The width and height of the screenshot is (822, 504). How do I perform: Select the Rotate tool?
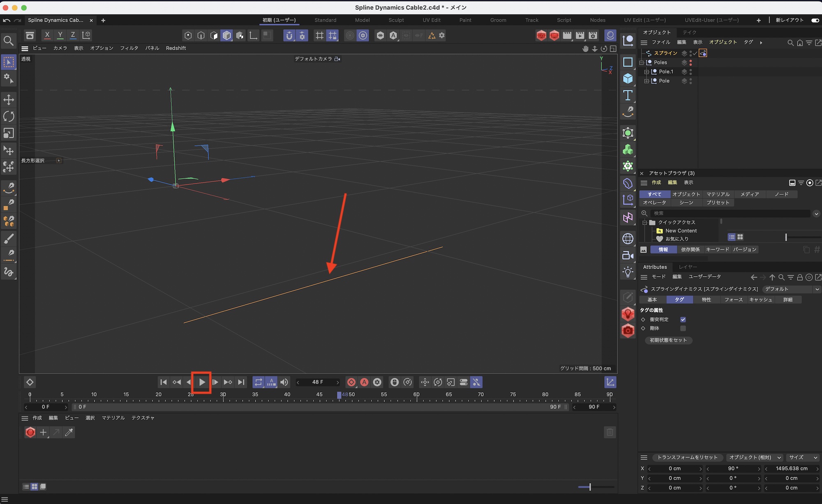coord(9,117)
